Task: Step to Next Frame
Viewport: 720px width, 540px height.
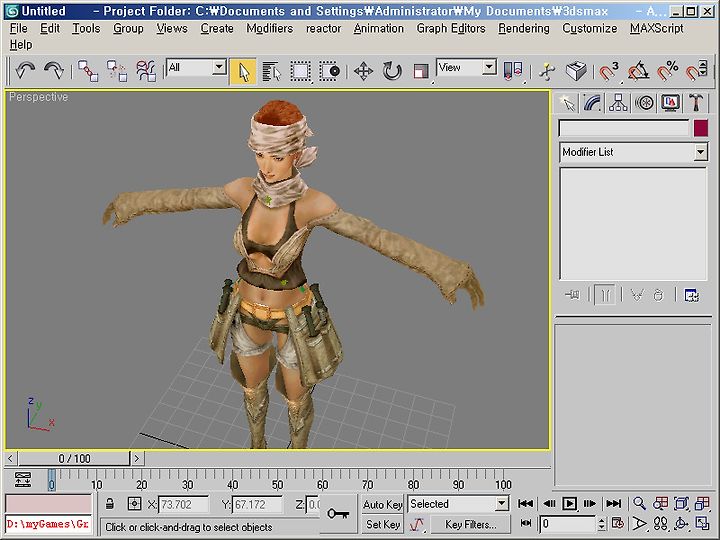Action: tap(590, 504)
